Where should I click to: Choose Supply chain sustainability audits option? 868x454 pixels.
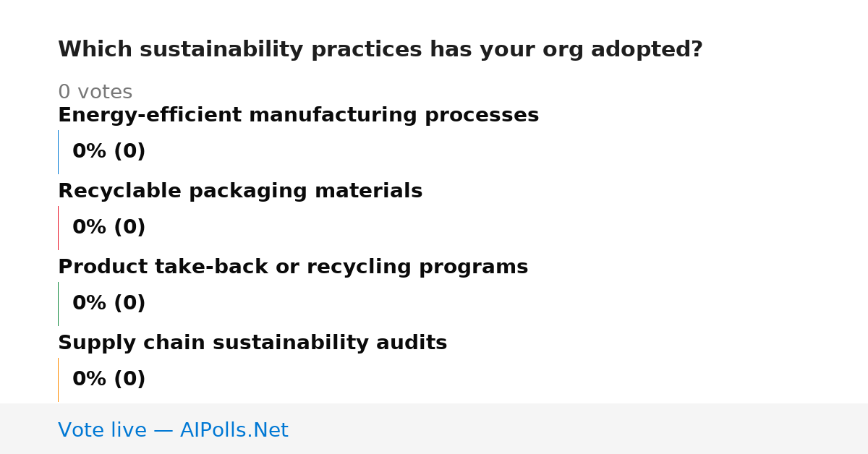tap(252, 343)
